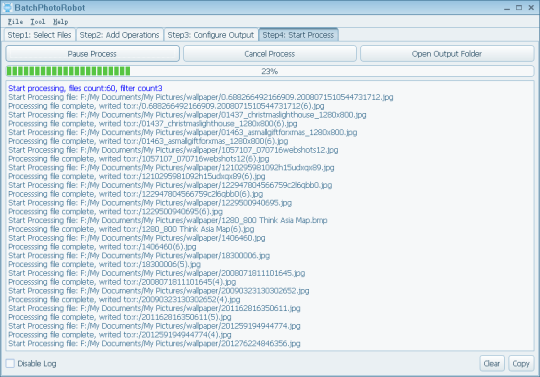Click the 1280_800 Think Asia Map(6).jpg line
The width and height of the screenshot is (540, 377).
131,229
